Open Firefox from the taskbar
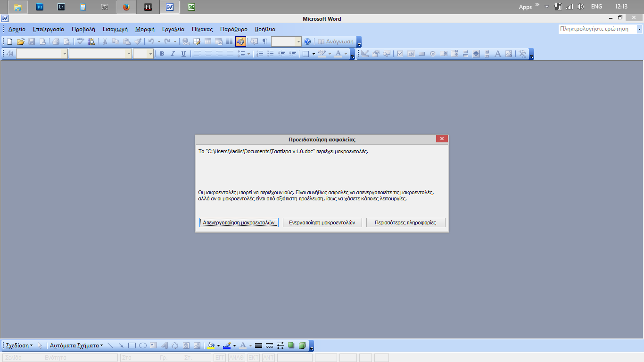 [x=126, y=7]
